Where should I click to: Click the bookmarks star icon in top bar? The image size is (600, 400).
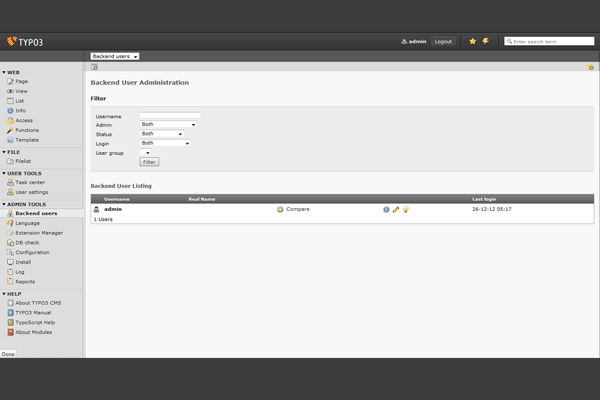click(473, 41)
